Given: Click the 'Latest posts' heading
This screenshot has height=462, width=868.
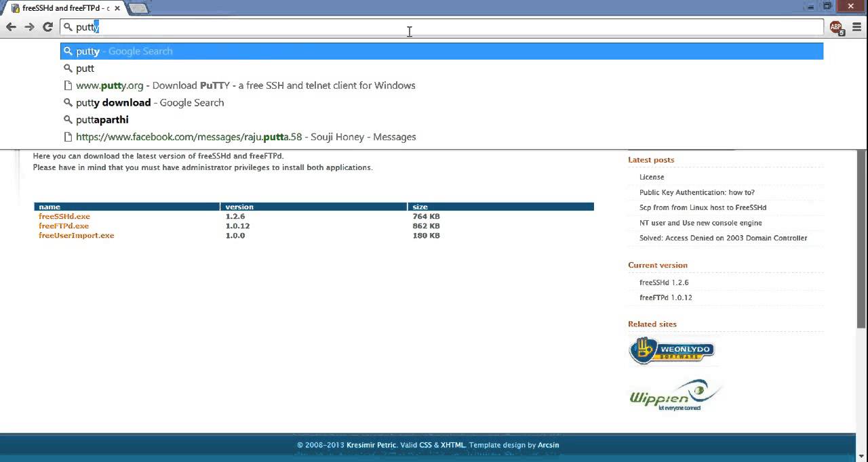Looking at the screenshot, I should 651,160.
